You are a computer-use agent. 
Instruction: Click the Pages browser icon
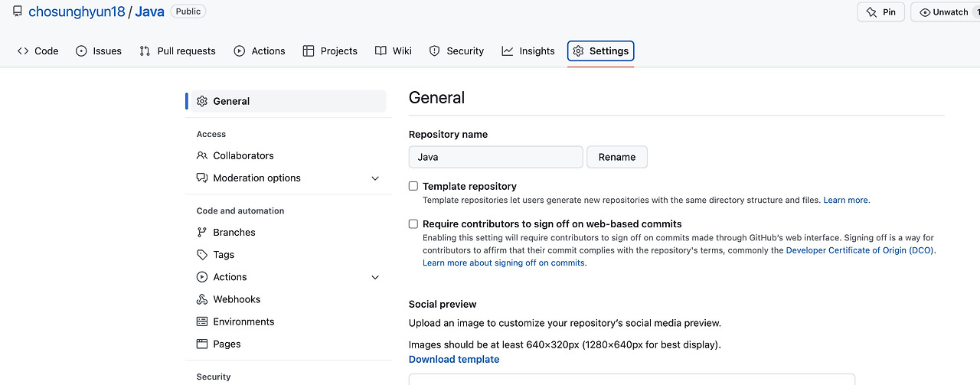tap(202, 344)
